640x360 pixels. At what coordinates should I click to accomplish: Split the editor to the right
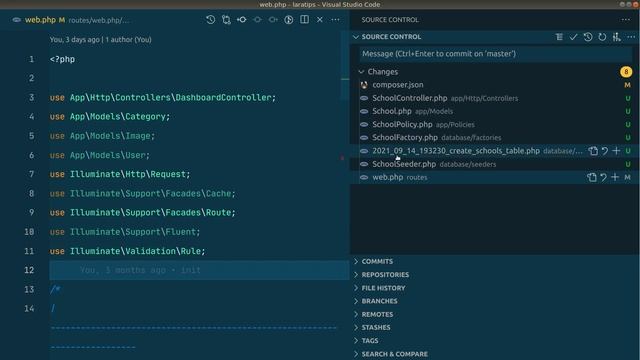(304, 20)
